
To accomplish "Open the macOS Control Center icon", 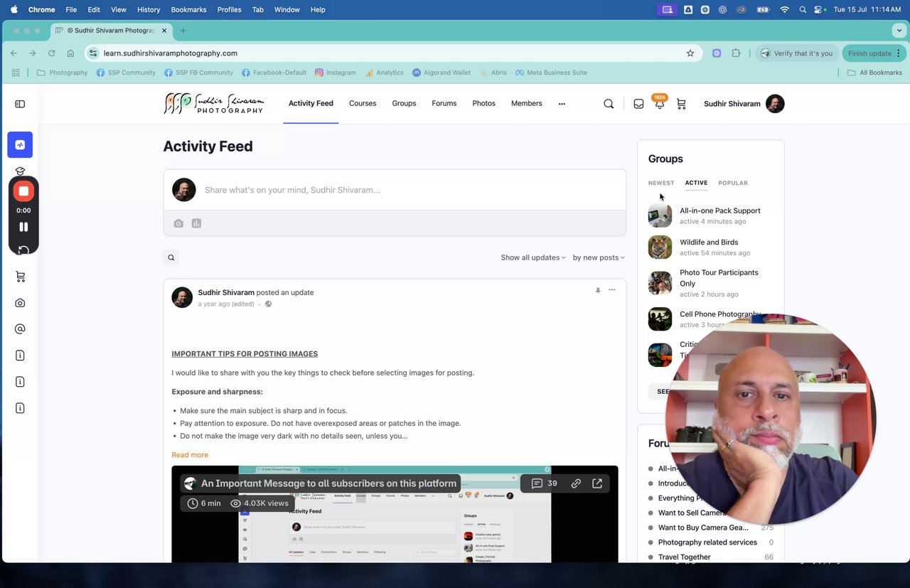I will (818, 10).
